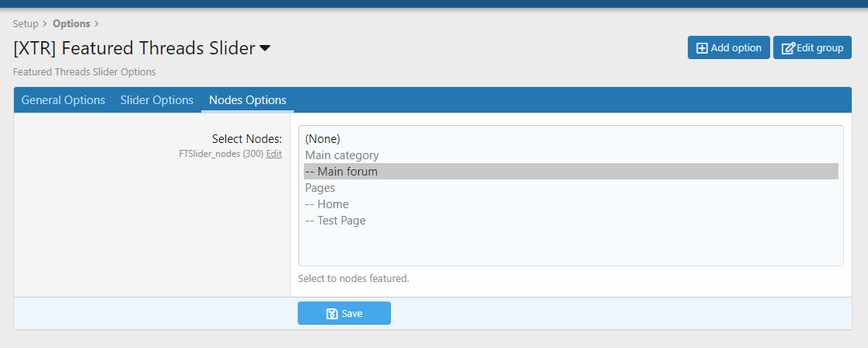Click the chevron after Options breadcrumb
Viewport: 868px width, 348px height.
coord(97,24)
